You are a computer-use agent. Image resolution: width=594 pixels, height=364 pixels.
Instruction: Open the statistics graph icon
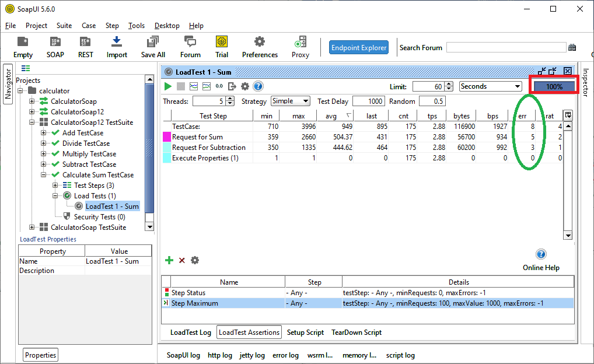194,86
